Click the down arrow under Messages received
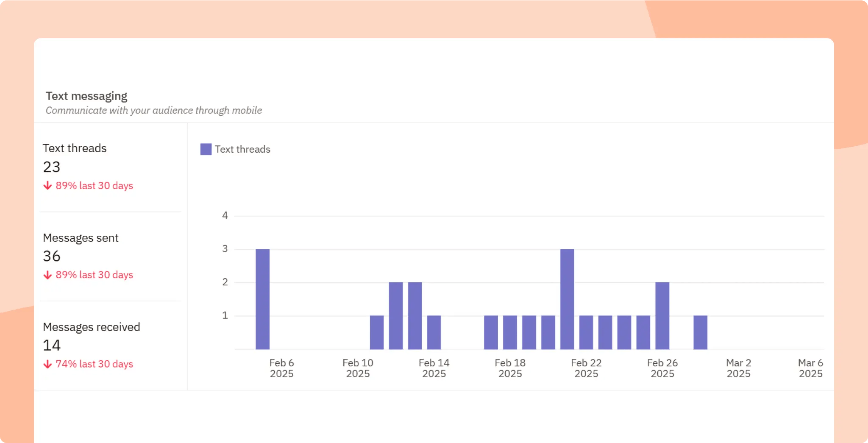The image size is (868, 443). coord(47,364)
